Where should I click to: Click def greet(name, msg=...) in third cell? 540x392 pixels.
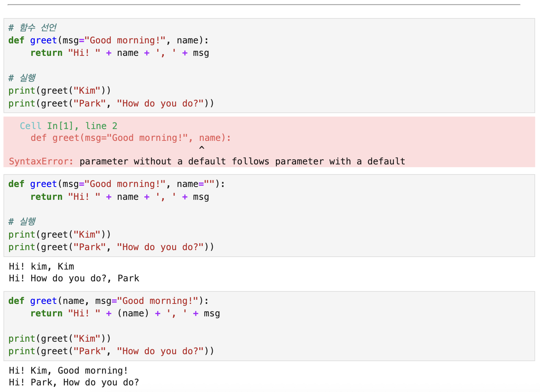[x=109, y=301]
